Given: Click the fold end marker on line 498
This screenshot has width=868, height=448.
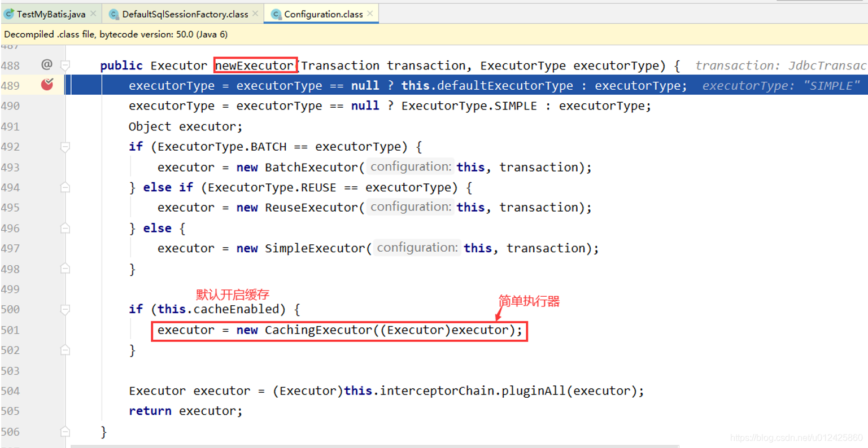Looking at the screenshot, I should (x=65, y=269).
